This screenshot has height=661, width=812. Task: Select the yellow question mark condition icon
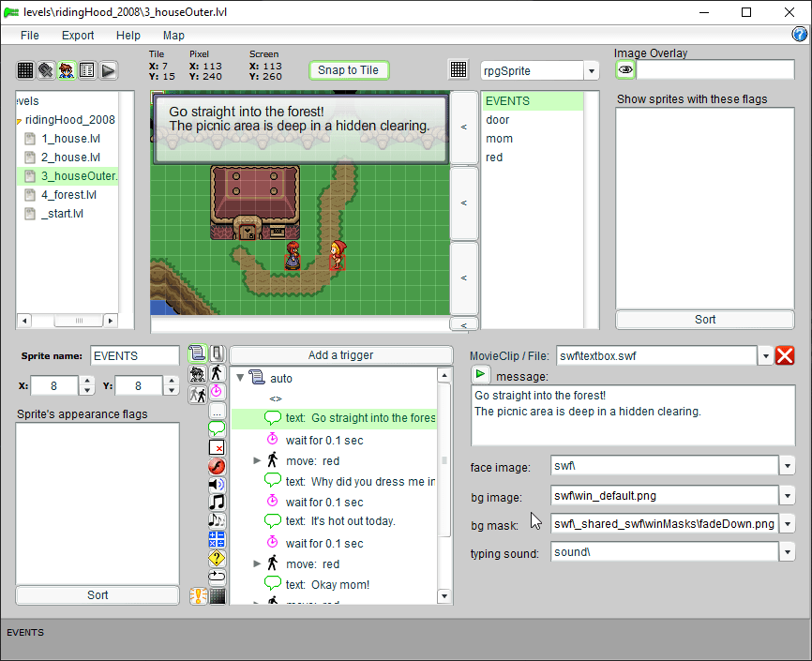[x=217, y=558]
